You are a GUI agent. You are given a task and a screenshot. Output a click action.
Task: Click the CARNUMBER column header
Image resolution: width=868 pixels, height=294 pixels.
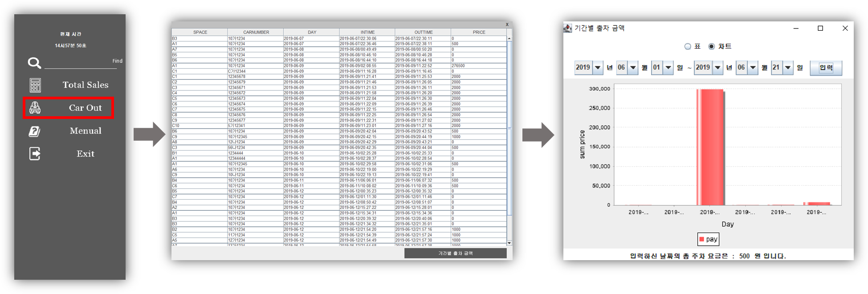pyautogui.click(x=256, y=32)
